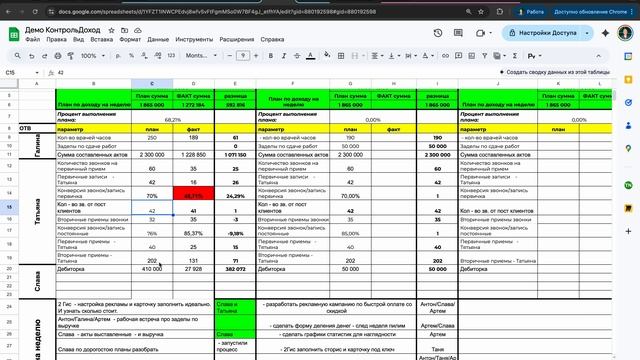The height and width of the screenshot is (360, 640).
Task: Star the document Демо КонтрольДоход
Action: pyautogui.click(x=111, y=30)
